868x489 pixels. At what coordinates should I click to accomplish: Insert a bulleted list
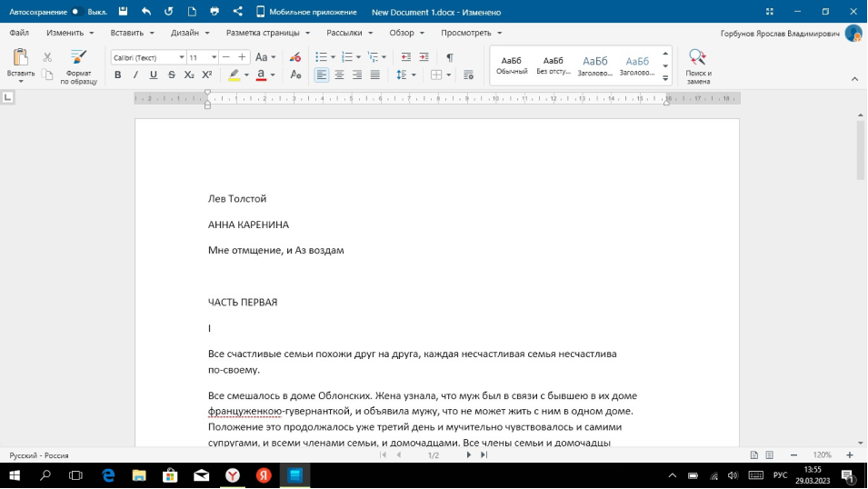(321, 57)
